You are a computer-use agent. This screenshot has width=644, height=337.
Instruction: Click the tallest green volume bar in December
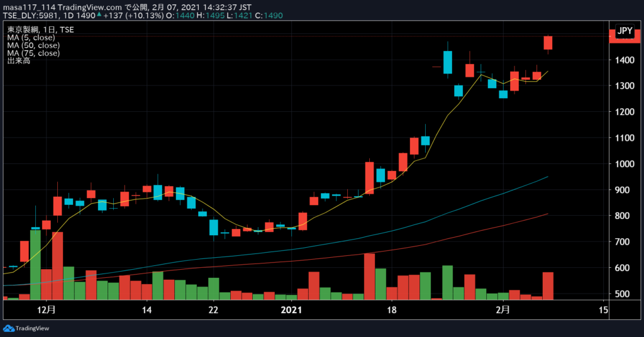pos(35,265)
